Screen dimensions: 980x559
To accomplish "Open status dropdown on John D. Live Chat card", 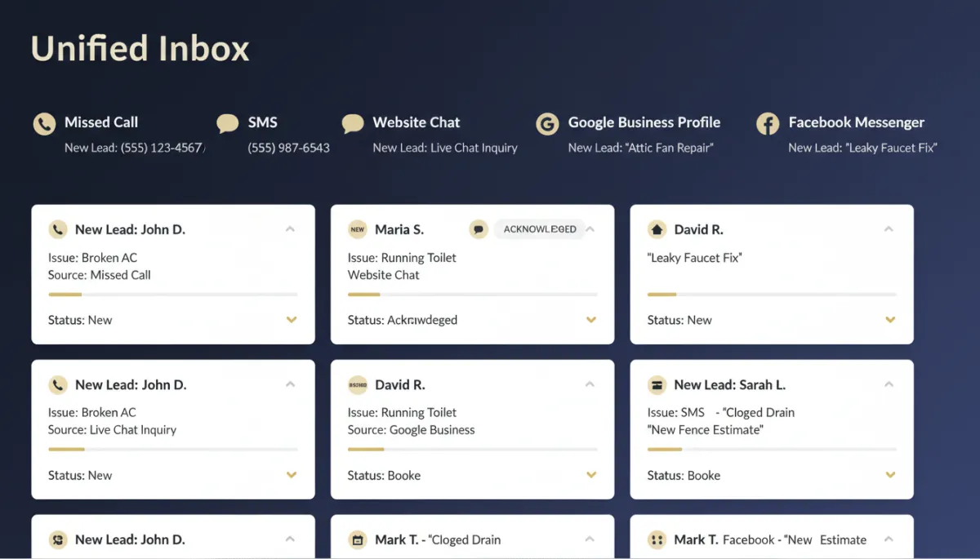I will pyautogui.click(x=292, y=475).
